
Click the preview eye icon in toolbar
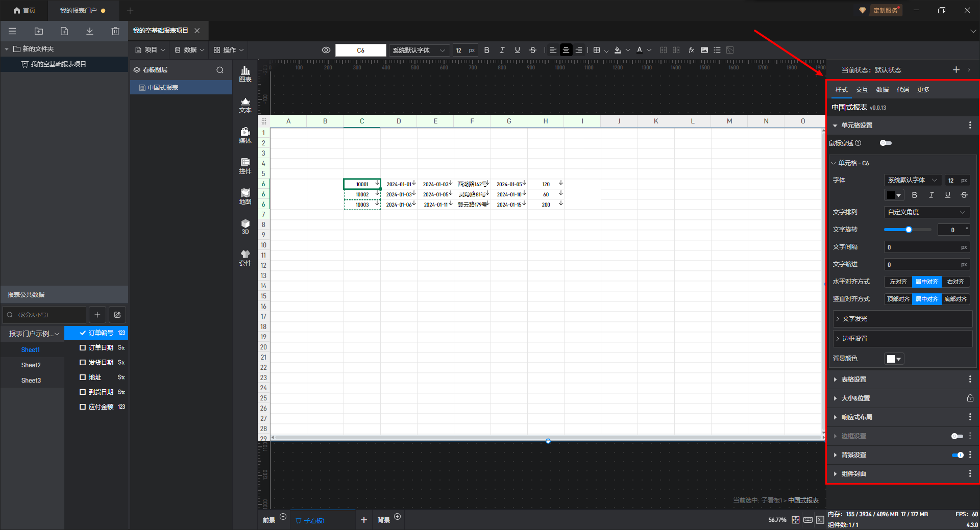(326, 50)
